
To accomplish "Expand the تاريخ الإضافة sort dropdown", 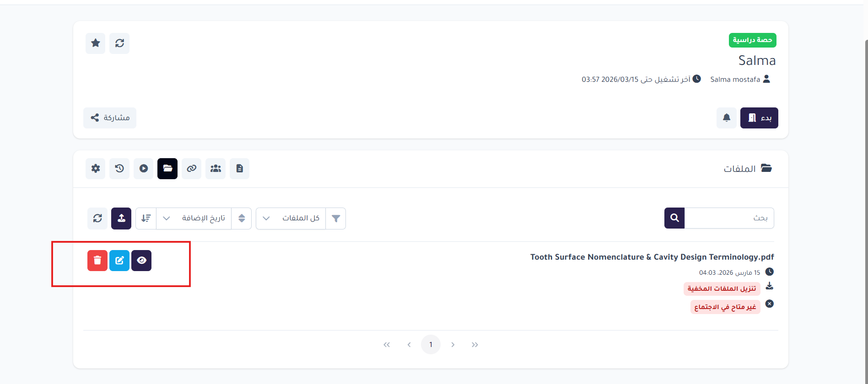I will [194, 218].
